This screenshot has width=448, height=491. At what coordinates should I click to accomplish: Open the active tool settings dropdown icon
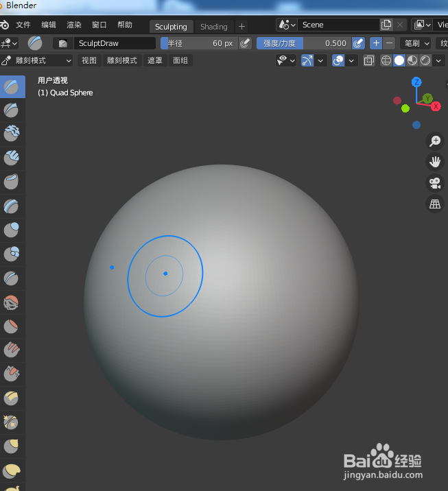9,43
